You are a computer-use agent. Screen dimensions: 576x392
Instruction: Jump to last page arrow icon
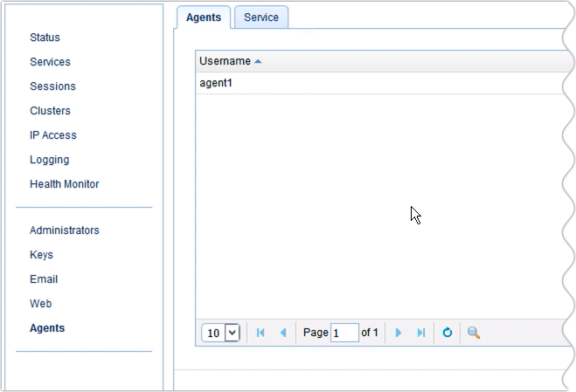coord(420,333)
